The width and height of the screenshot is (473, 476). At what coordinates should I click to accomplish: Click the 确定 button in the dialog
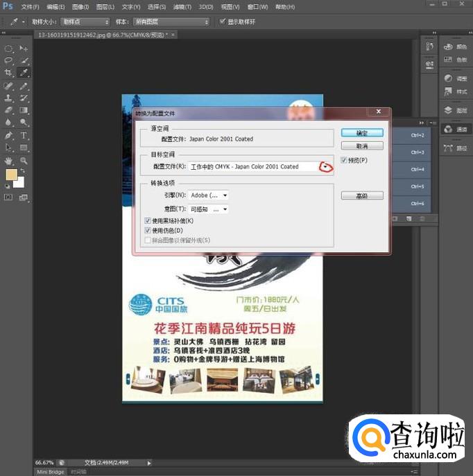click(362, 132)
